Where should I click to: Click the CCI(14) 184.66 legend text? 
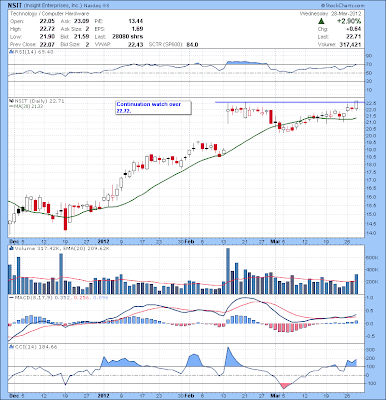click(36, 347)
